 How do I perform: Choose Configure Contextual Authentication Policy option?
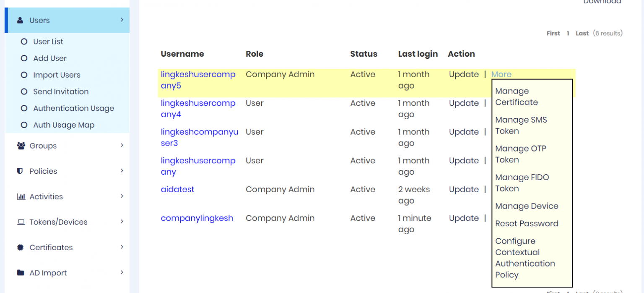coord(525,258)
